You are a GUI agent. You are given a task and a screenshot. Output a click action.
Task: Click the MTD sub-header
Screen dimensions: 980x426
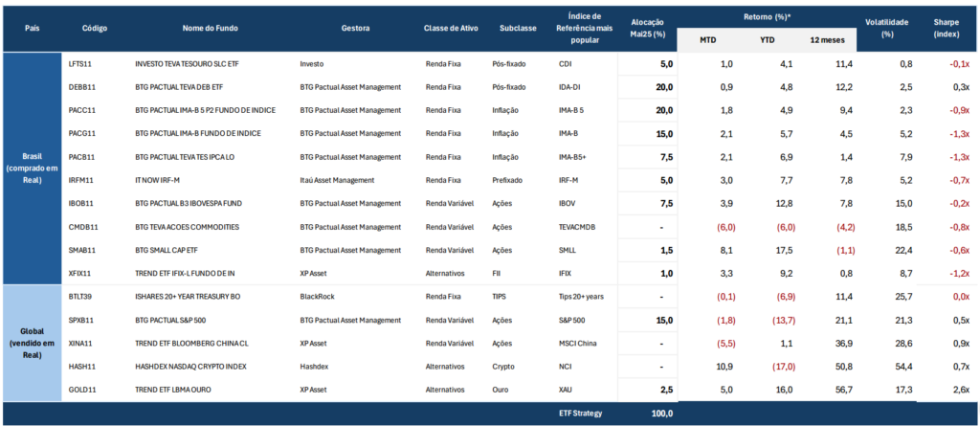tap(708, 40)
